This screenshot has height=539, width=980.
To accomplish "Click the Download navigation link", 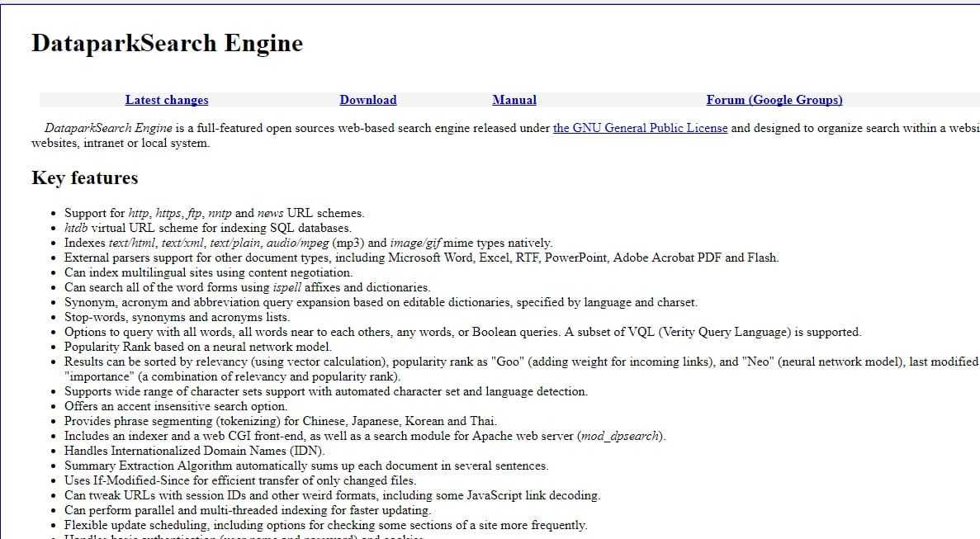I will [367, 100].
